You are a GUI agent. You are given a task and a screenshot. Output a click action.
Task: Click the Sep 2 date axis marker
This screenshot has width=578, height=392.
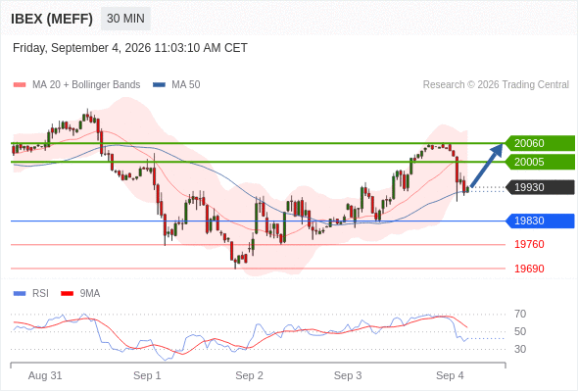coord(249,375)
